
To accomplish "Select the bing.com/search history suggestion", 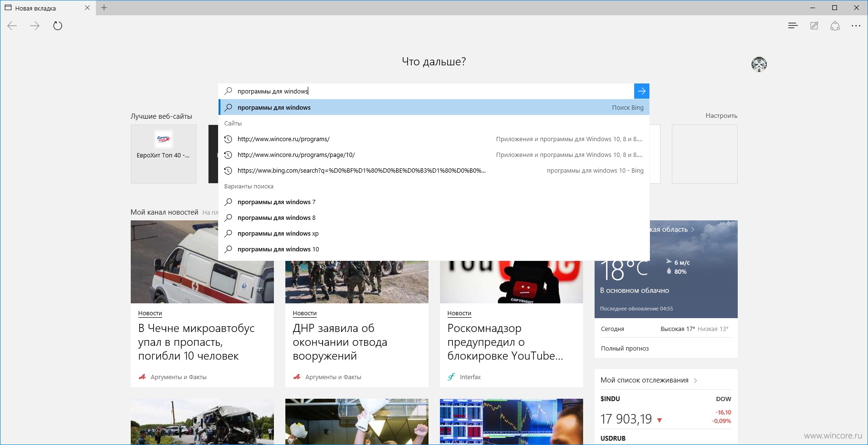I will pyautogui.click(x=434, y=171).
